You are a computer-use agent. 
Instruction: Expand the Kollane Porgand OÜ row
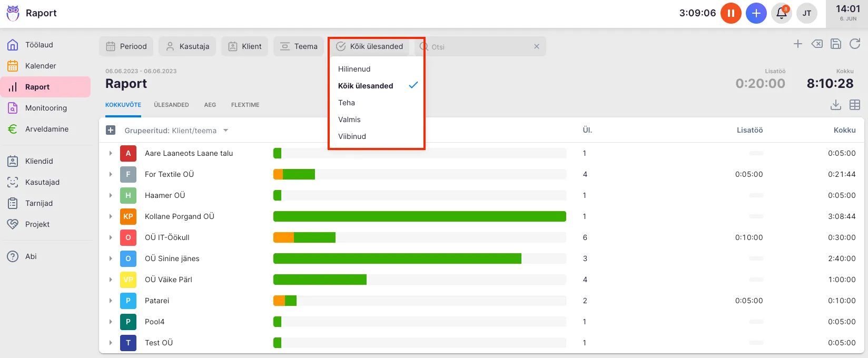tap(111, 216)
